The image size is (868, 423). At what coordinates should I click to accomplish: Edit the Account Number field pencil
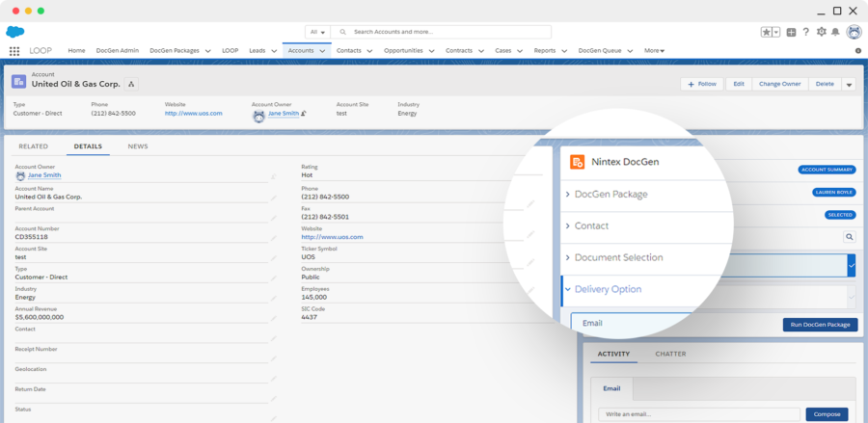[x=274, y=238]
